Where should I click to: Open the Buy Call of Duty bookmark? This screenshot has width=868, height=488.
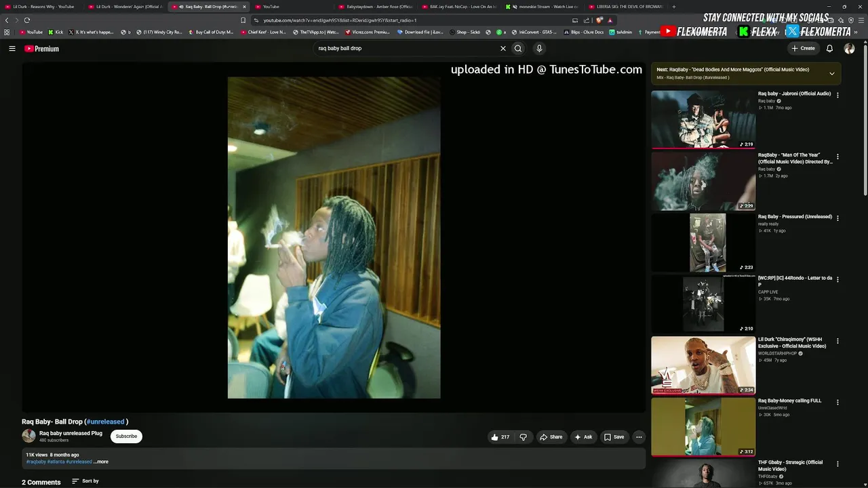point(211,32)
